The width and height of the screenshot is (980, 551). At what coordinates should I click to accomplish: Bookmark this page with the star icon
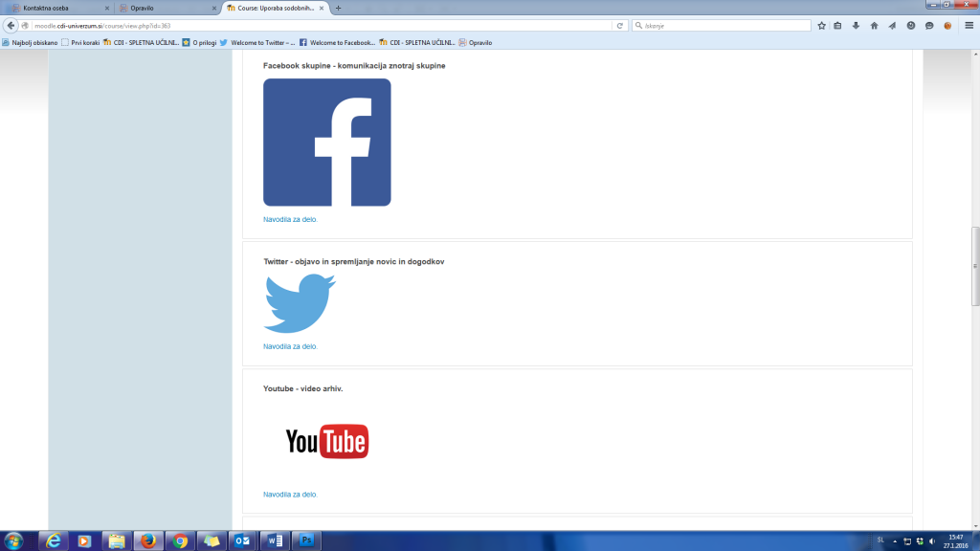[x=821, y=26]
